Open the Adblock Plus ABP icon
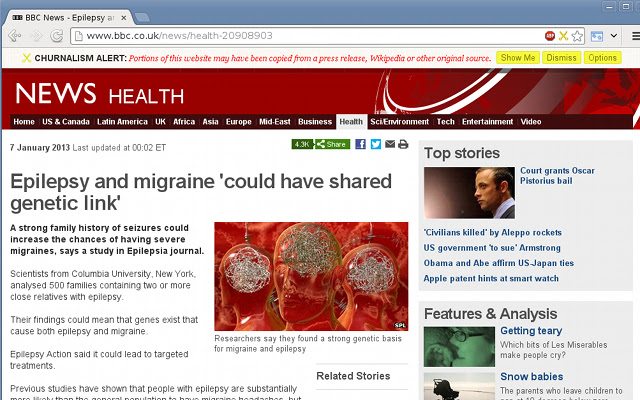The image size is (640, 400). pos(550,36)
